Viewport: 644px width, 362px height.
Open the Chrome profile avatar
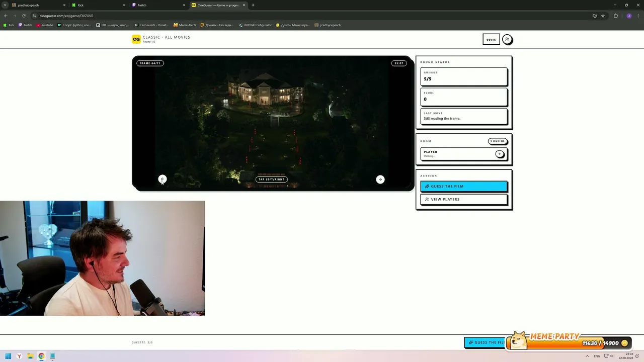[x=629, y=16]
